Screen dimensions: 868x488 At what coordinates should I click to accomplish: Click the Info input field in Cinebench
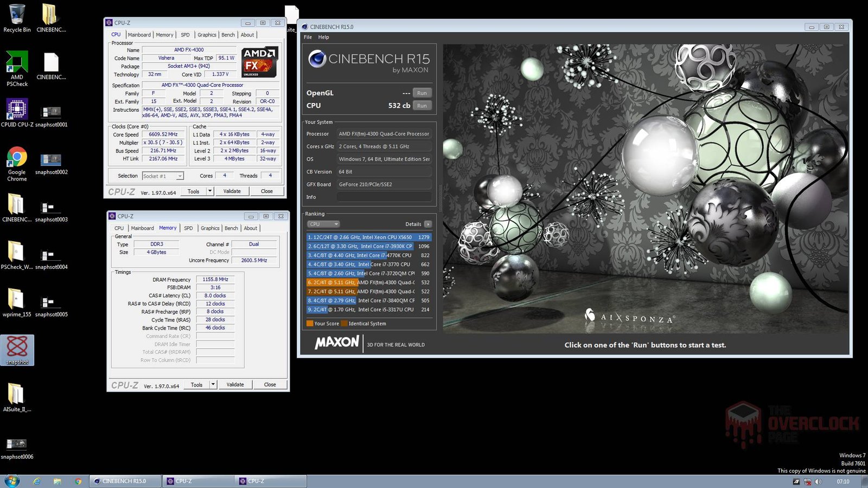tap(384, 197)
